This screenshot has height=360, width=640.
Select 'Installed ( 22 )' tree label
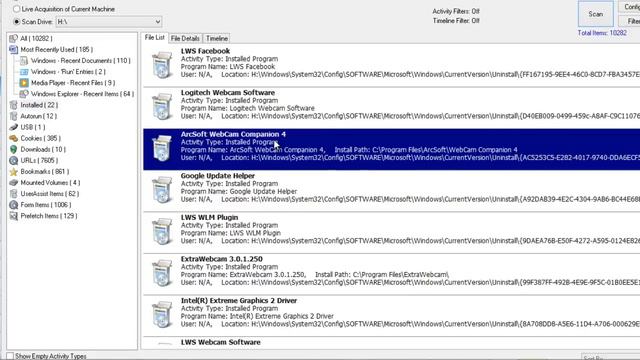pos(39,105)
